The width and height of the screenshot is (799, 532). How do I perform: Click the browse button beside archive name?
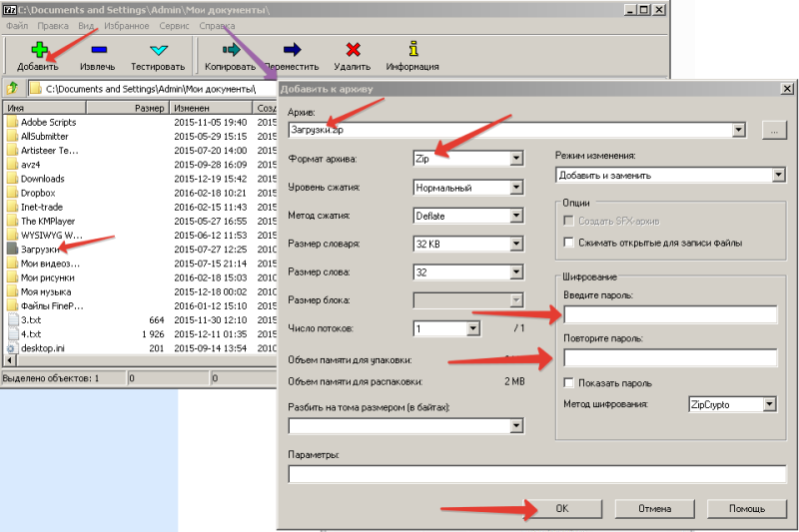click(772, 130)
